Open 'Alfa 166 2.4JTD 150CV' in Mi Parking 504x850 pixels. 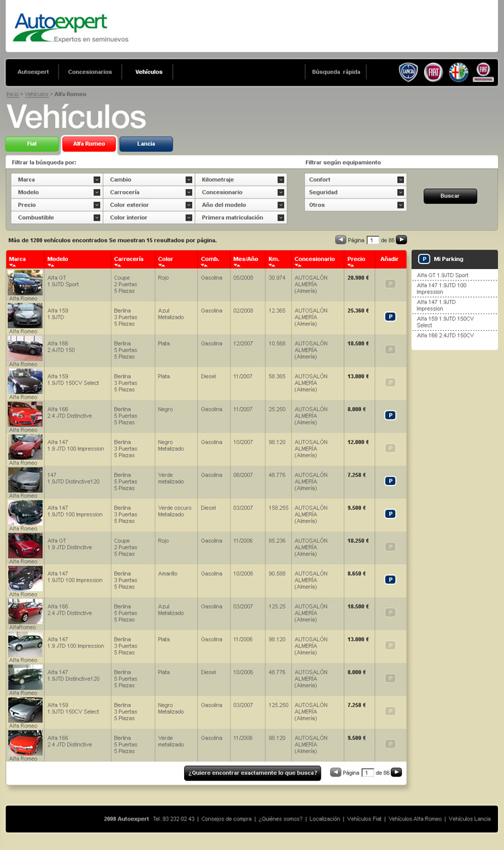pos(446,335)
